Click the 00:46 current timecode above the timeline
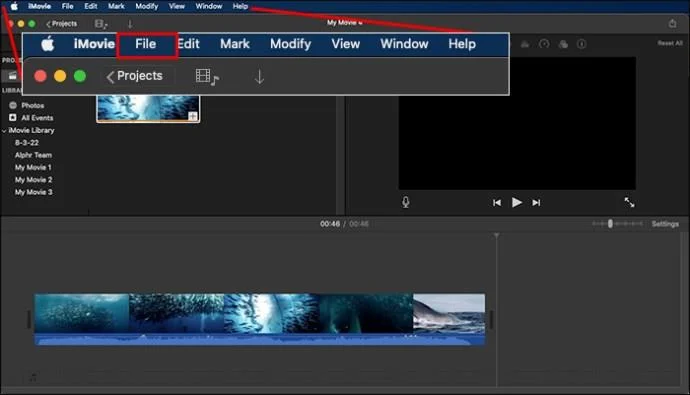Image resolution: width=690 pixels, height=395 pixels. click(x=330, y=224)
